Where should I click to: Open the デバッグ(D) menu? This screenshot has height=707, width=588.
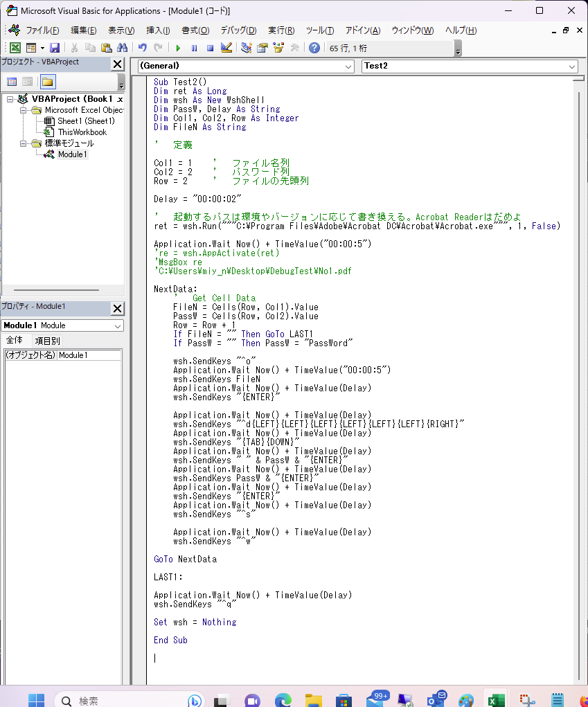pyautogui.click(x=238, y=30)
